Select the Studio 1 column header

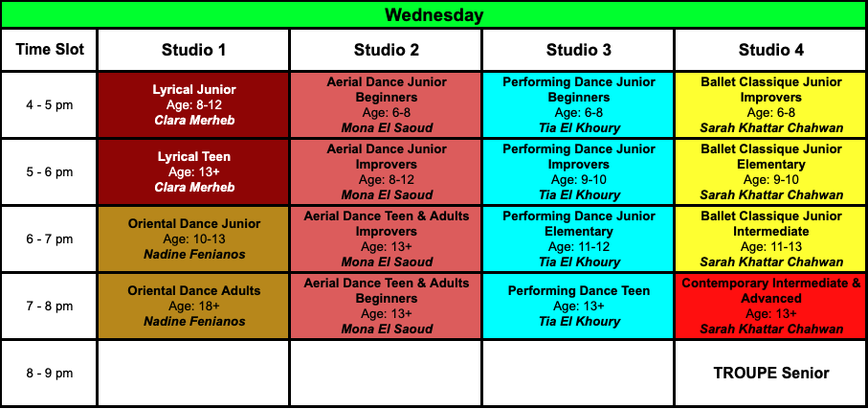pos(193,50)
